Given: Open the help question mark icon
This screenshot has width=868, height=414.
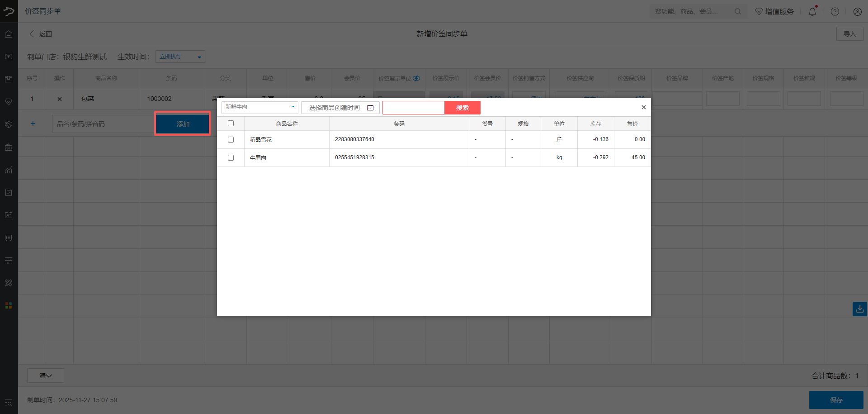Looking at the screenshot, I should (x=835, y=12).
